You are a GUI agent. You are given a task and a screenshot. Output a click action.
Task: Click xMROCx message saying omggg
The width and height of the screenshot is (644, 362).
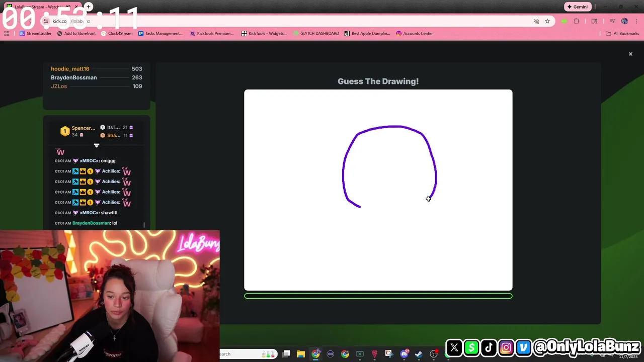point(85,161)
